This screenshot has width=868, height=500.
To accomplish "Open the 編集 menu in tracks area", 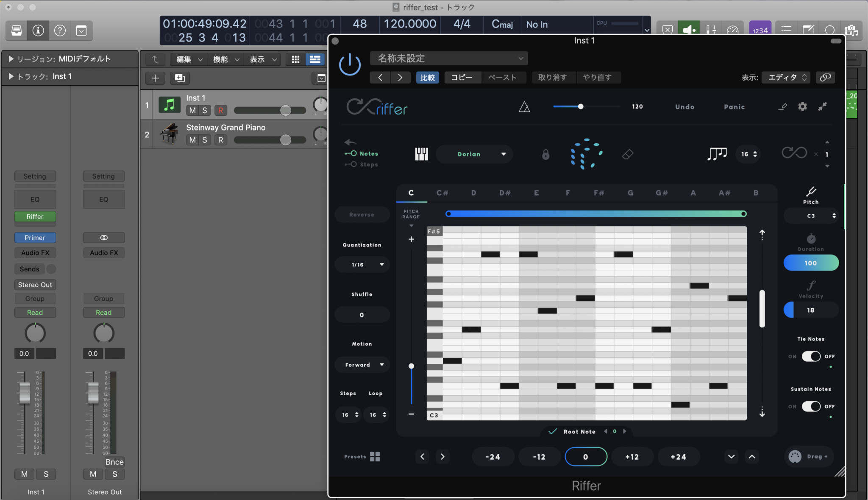I will (189, 59).
